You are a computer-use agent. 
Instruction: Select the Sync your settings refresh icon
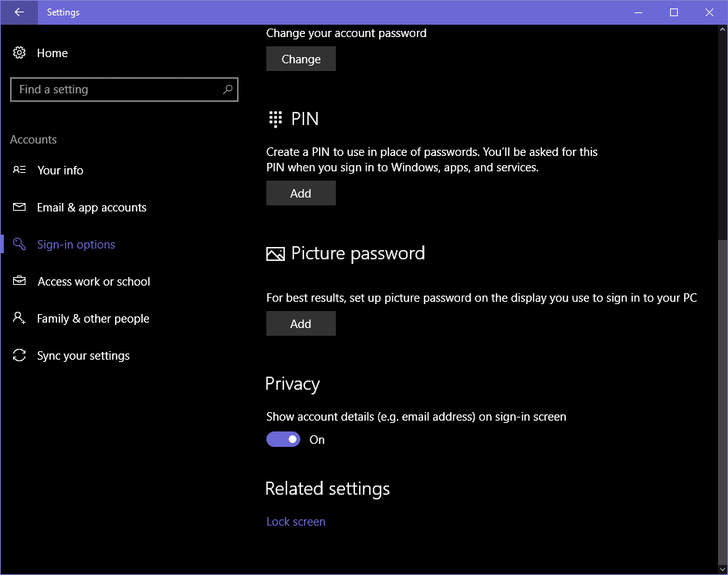[x=19, y=355]
